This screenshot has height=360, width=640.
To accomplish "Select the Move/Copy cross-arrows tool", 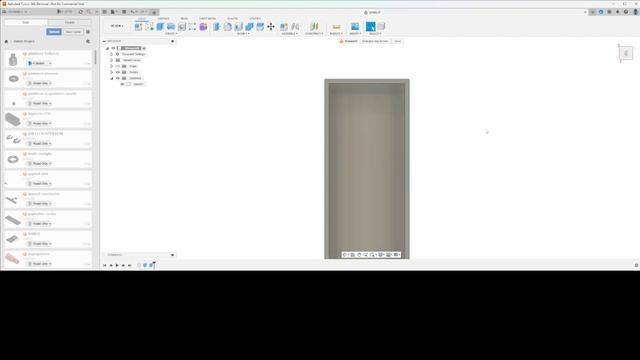I will [271, 27].
